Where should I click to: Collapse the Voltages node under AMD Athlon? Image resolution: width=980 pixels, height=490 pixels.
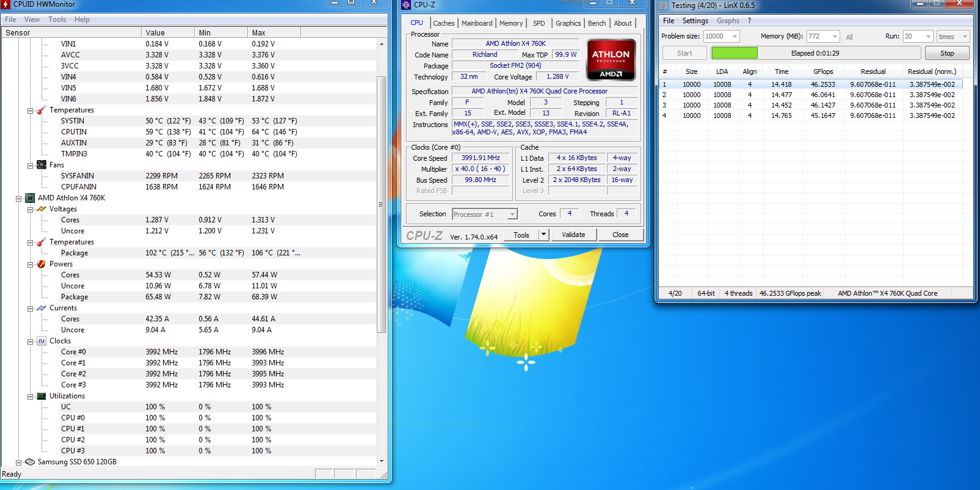(x=30, y=210)
